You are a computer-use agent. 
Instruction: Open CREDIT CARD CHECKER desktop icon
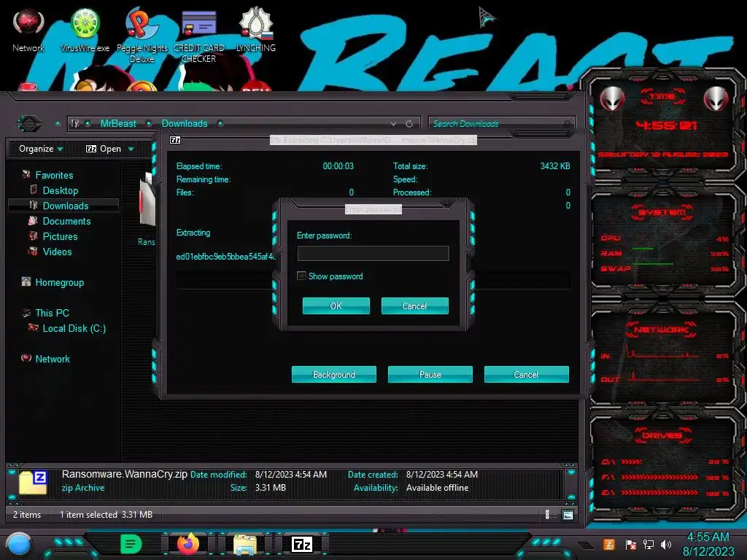point(198,35)
